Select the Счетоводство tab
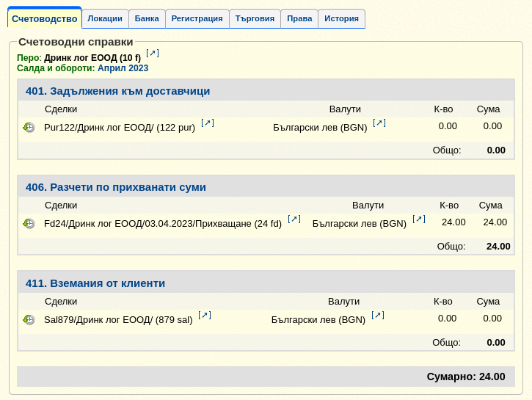This screenshot has height=400, width=532. coord(45,18)
